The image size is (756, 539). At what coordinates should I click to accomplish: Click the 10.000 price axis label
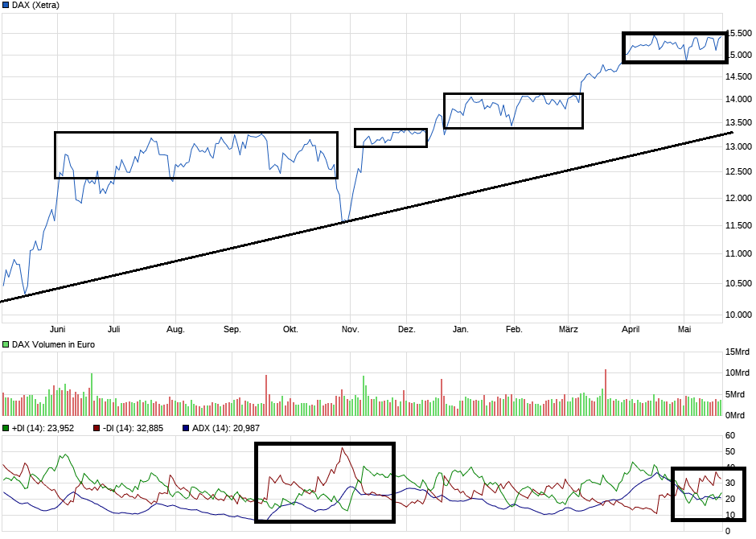(x=738, y=315)
